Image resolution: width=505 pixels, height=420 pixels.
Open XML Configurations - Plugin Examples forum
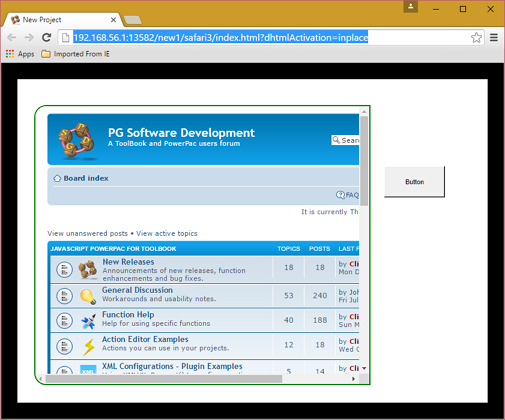point(172,366)
